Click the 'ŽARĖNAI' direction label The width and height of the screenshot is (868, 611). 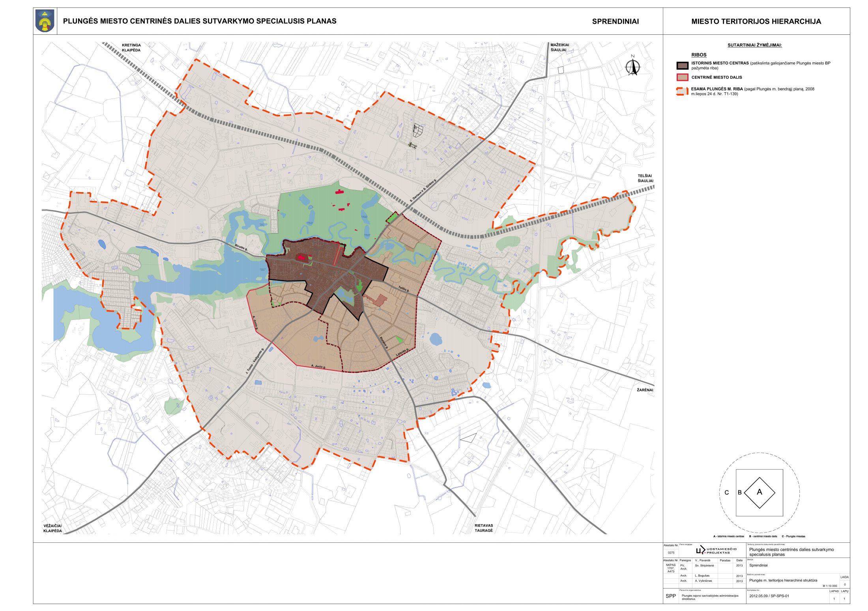[645, 390]
